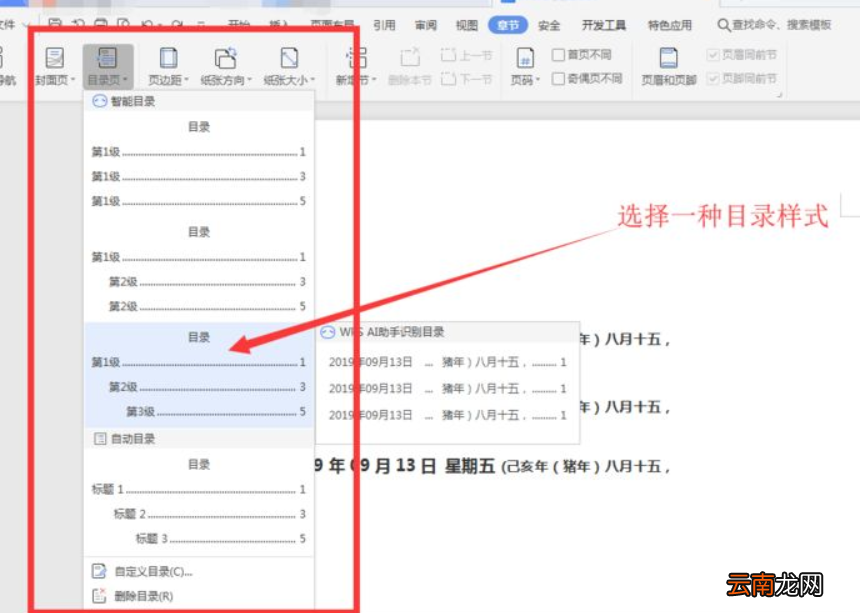Click the 星期五 heading text in document
This screenshot has width=860, height=613.
coord(469,466)
